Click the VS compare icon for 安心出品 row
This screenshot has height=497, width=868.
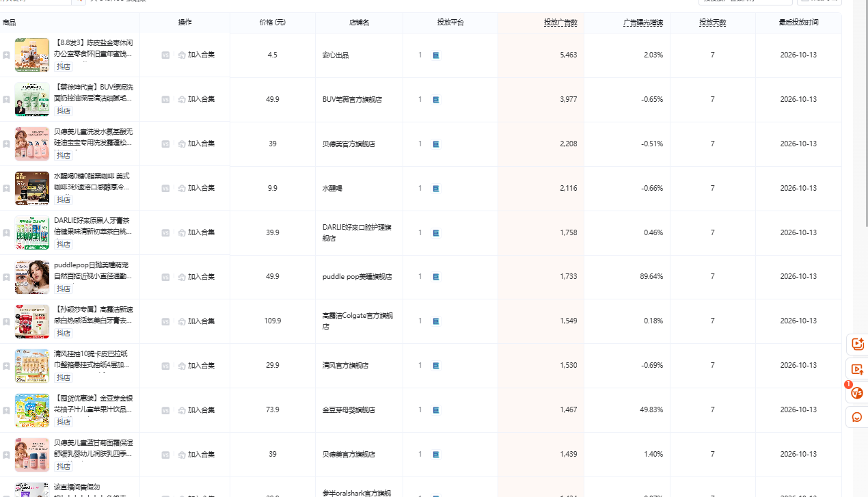point(165,55)
